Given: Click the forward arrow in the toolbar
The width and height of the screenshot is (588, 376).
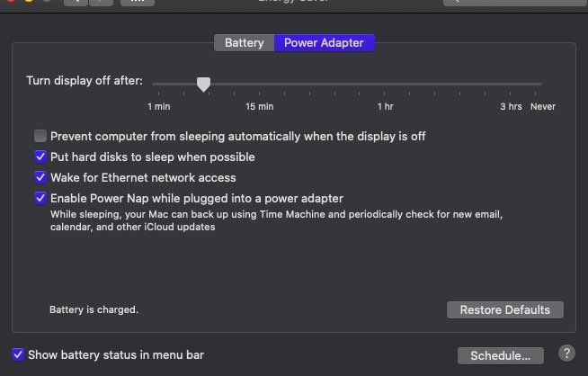Looking at the screenshot, I should coord(101,2).
